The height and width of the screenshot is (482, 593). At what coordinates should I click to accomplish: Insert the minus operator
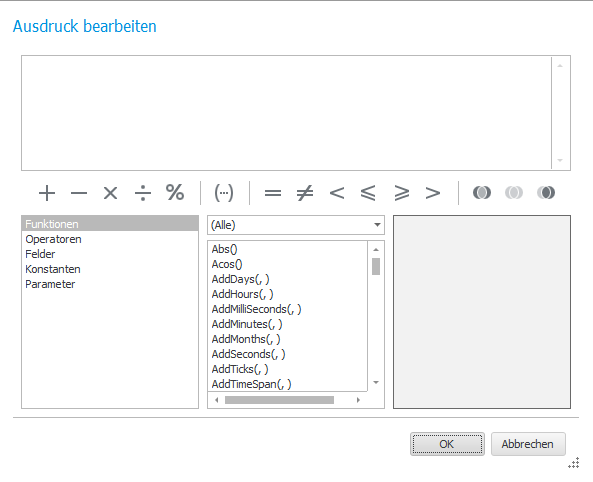click(79, 193)
